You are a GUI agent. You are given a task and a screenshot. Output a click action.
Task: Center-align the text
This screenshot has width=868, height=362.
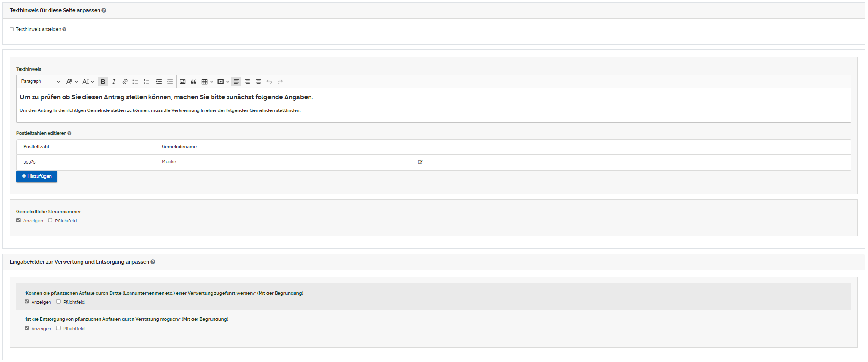258,82
